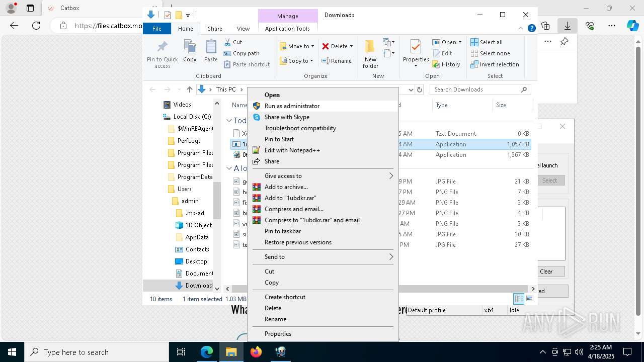The height and width of the screenshot is (362, 644).
Task: Select Add to "1ubdkr.rar" entry
Action: pyautogui.click(x=323, y=198)
